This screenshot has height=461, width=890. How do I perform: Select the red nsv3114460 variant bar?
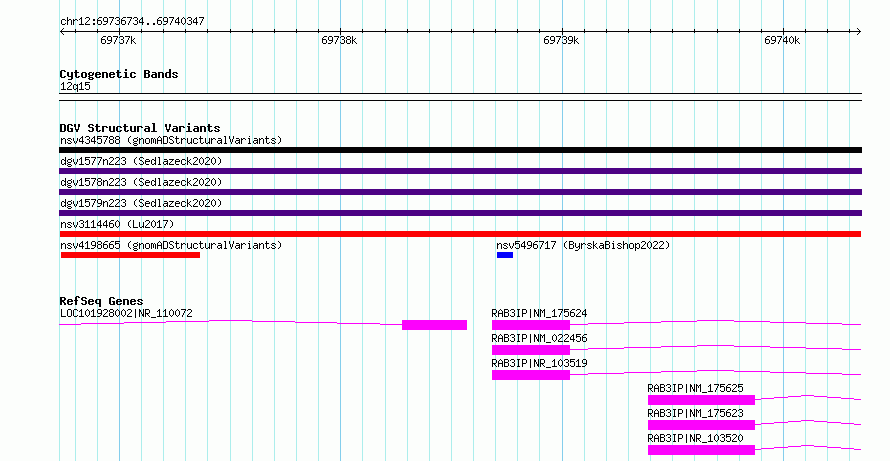tap(460, 234)
